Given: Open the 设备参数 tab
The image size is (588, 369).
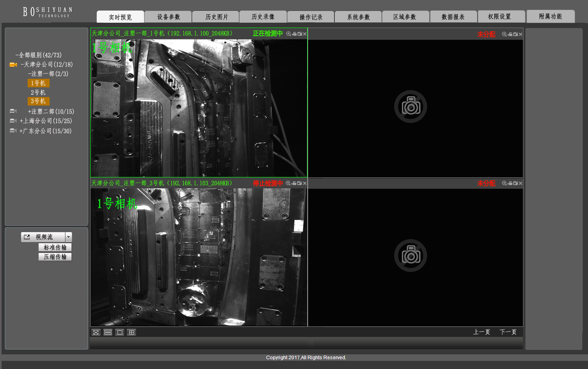Looking at the screenshot, I should pos(168,17).
